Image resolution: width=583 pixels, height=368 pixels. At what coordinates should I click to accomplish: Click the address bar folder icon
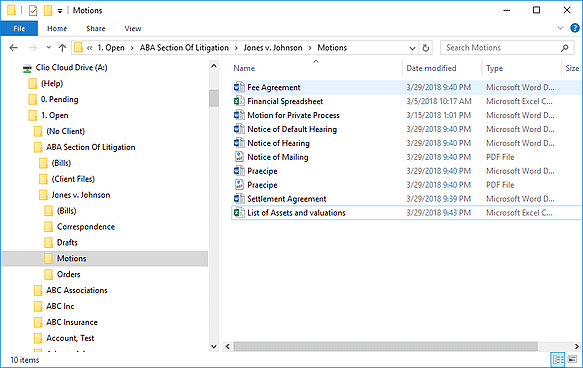coord(78,48)
